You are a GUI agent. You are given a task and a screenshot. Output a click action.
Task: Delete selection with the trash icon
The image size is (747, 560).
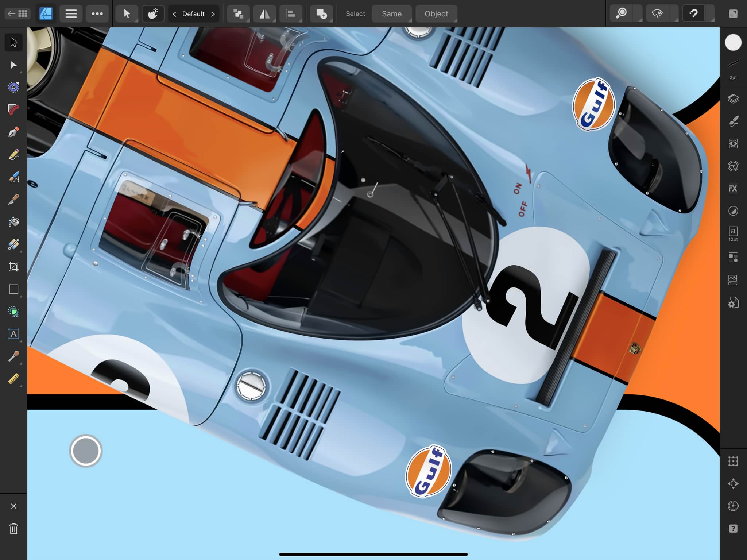click(x=13, y=529)
